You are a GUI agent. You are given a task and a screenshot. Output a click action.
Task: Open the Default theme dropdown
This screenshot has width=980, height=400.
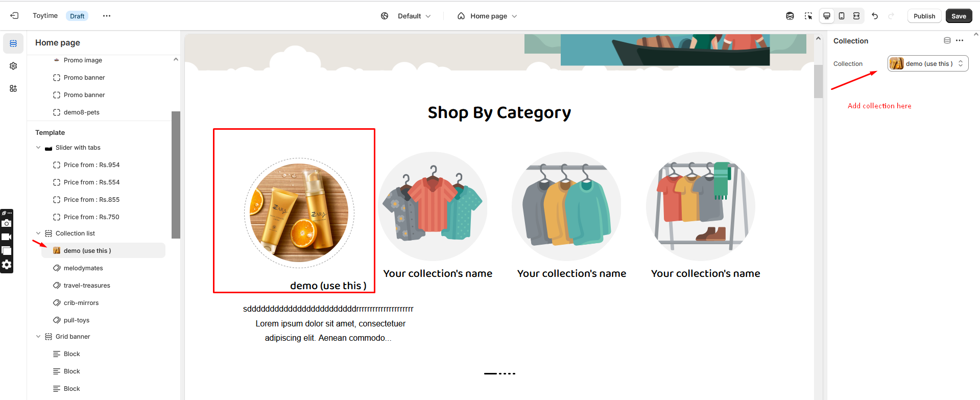coord(406,16)
